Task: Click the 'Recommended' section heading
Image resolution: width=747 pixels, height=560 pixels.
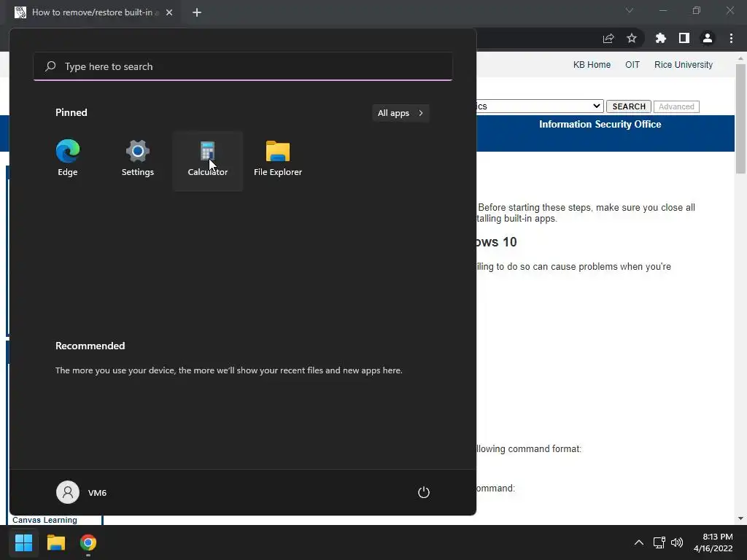Action: click(90, 346)
